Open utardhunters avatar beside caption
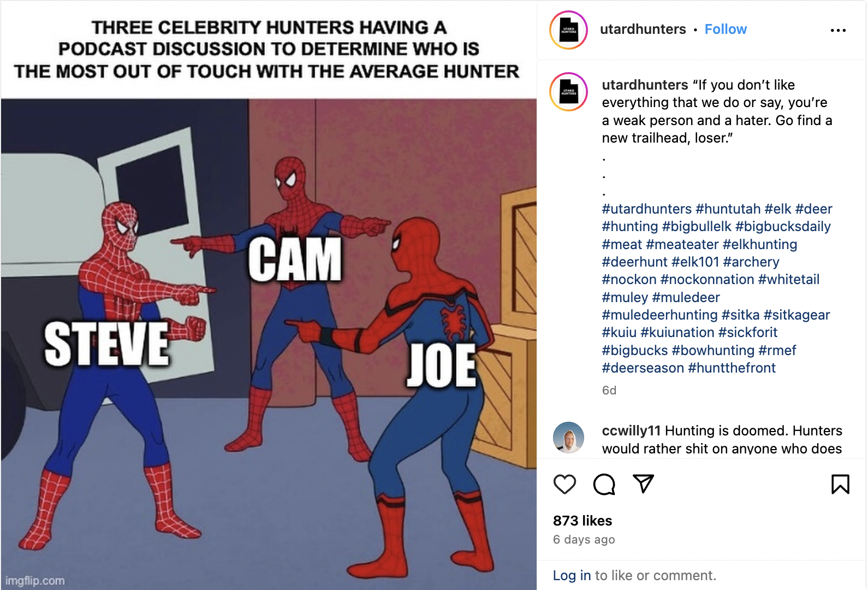868x590 pixels. tap(568, 92)
